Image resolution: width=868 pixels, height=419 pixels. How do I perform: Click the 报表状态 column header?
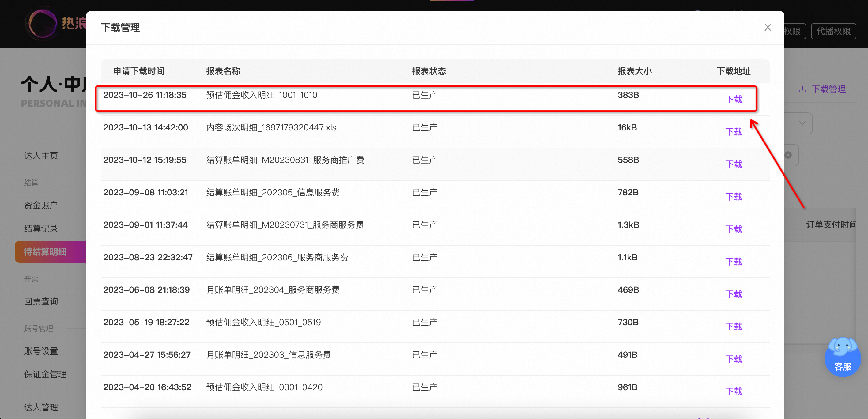point(429,71)
